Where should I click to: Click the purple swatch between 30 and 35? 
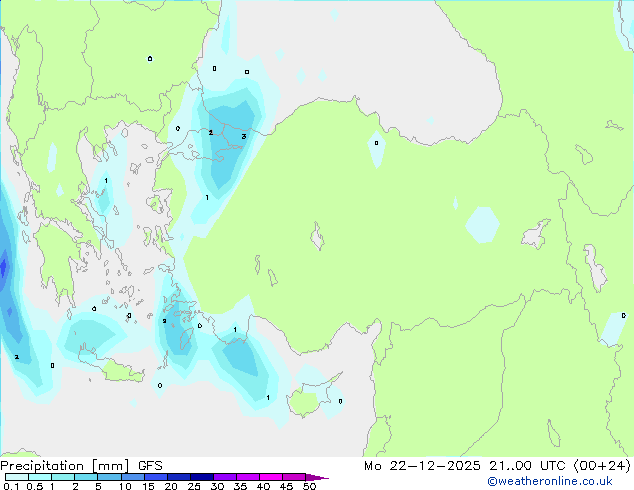(x=225, y=477)
